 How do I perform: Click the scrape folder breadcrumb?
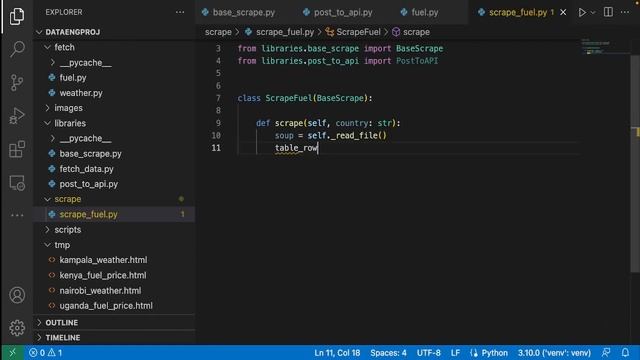point(218,32)
